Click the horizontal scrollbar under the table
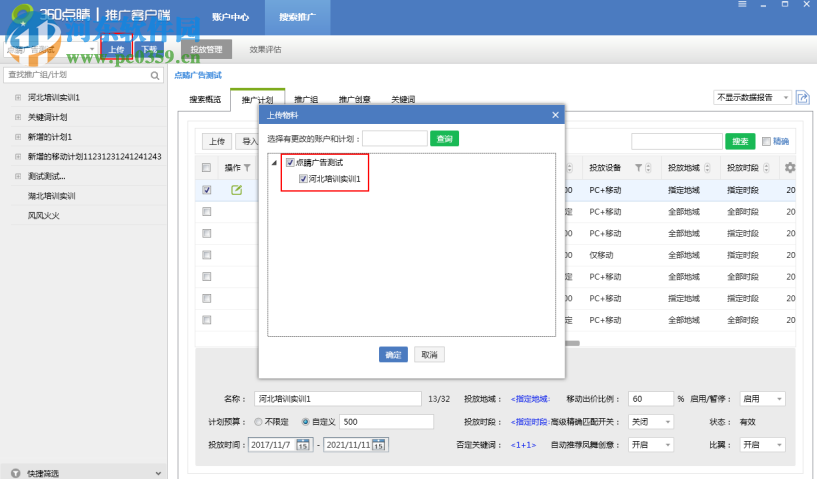817x479 pixels. [572, 343]
